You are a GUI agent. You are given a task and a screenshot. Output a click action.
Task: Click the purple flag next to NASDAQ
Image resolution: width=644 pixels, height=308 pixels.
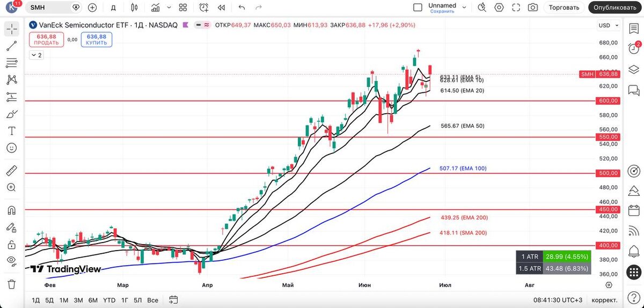(x=186, y=25)
